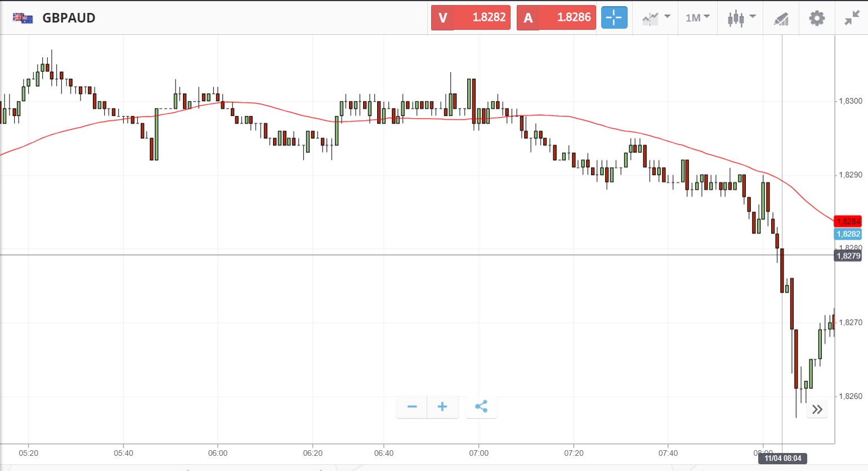Viewport: 868px width, 471px height.
Task: Collapse the chart using the shrink arrows icon
Action: [x=852, y=18]
